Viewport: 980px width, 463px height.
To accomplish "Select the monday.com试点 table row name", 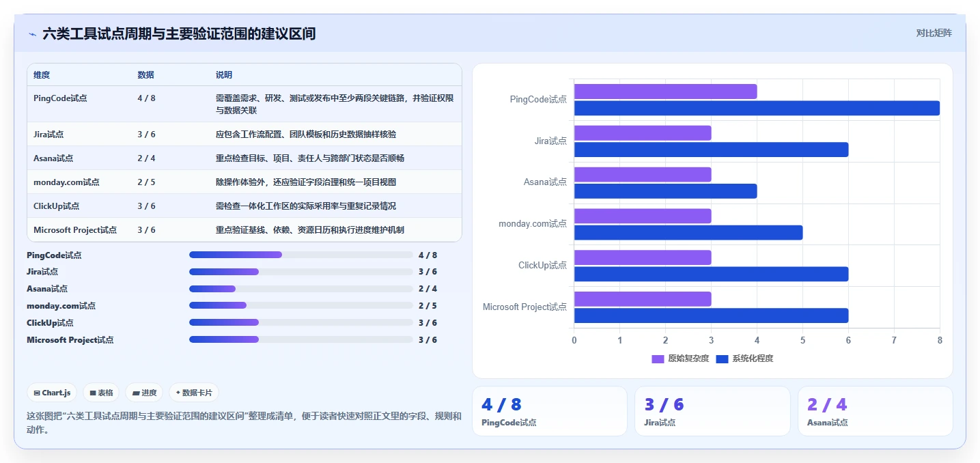I will tap(66, 182).
